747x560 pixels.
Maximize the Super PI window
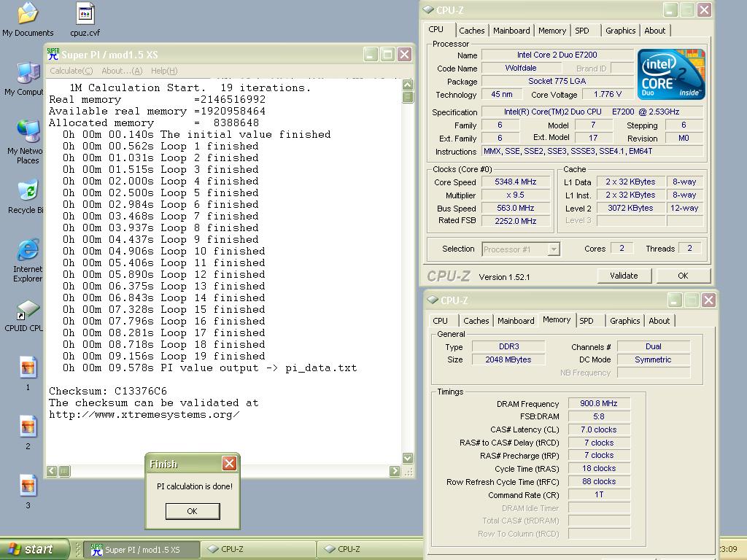point(388,55)
